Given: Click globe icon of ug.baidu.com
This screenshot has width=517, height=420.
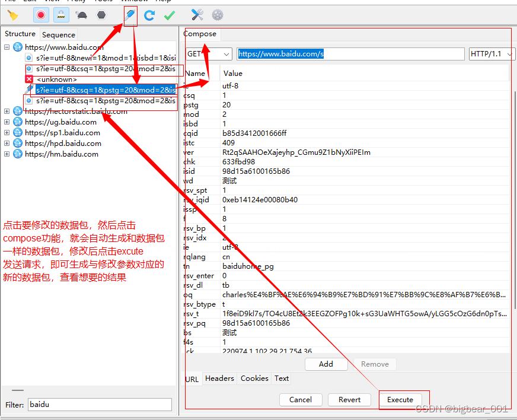Looking at the screenshot, I should 17,122.
